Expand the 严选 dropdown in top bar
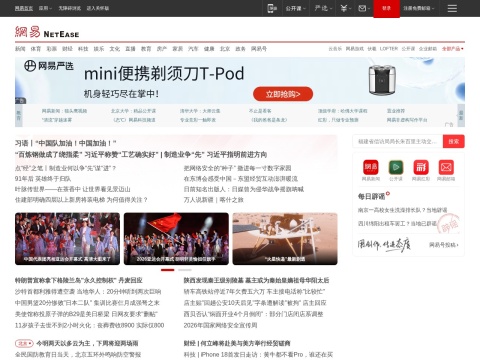480x360 pixels. (323, 8)
